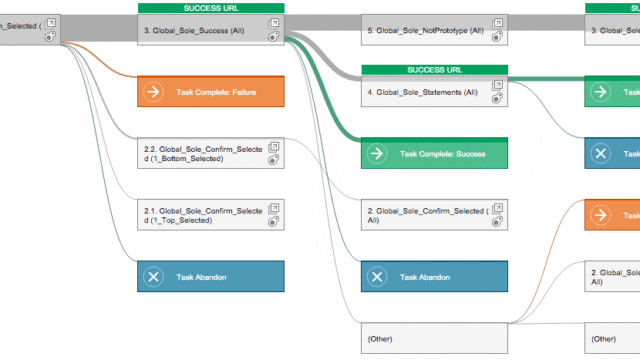Click X icon on Task Abandon under 2. Confirm_Selected (All)
The image size is (640, 360).
click(x=377, y=277)
